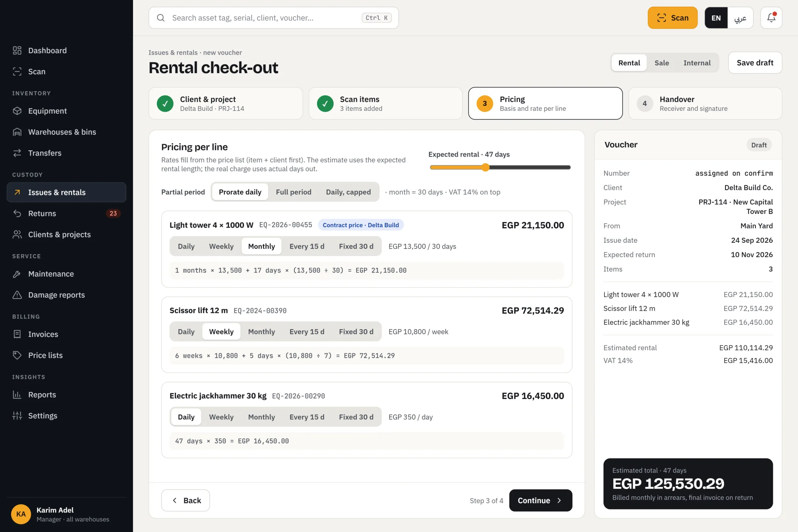
Task: Open the Handover step card
Action: [x=705, y=103]
